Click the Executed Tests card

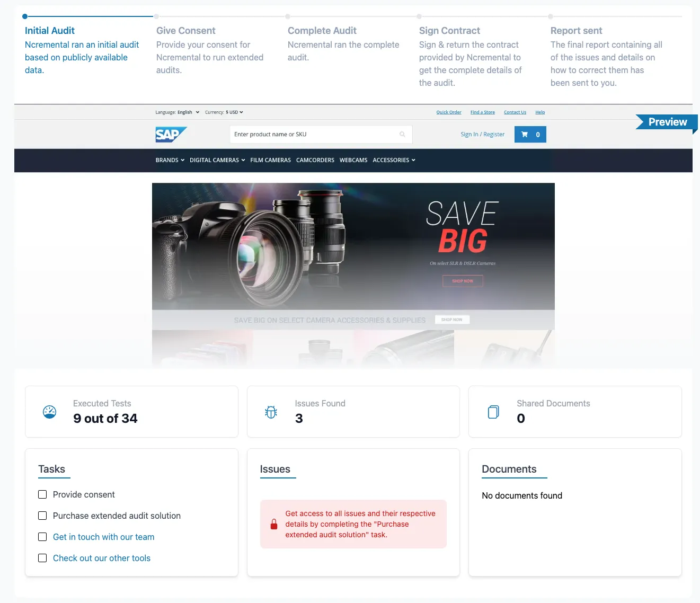tap(131, 412)
